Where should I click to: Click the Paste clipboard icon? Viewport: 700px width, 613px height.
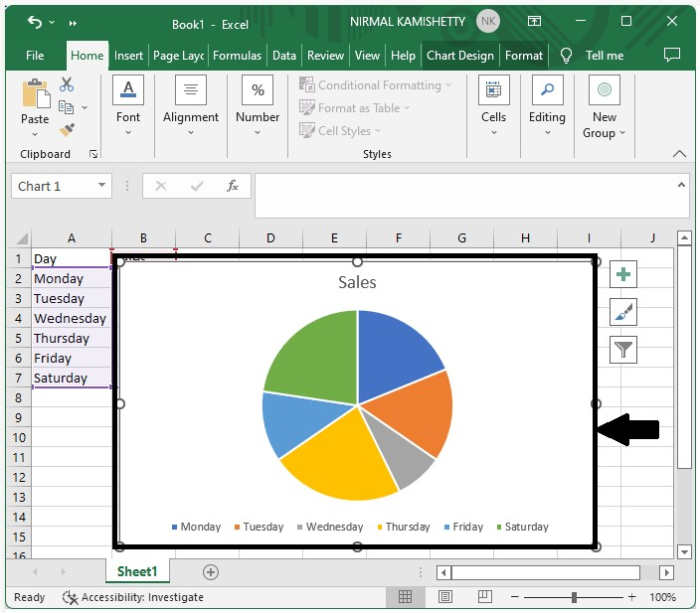[x=36, y=93]
